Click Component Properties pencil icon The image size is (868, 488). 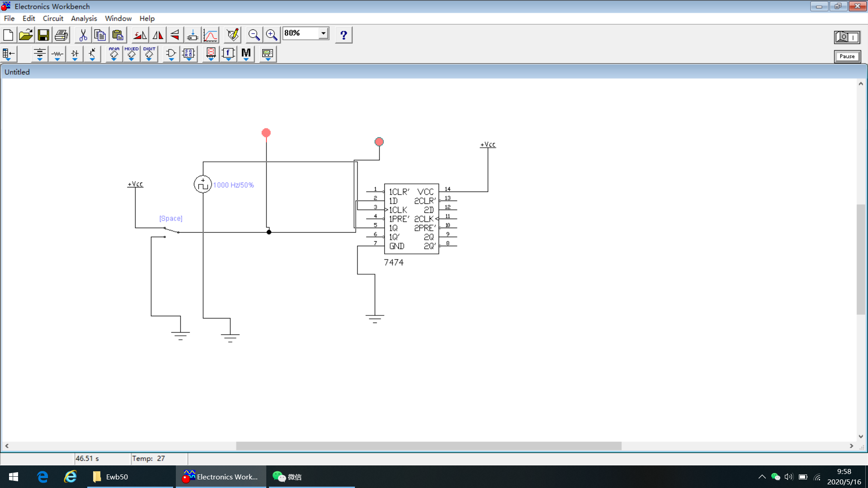pyautogui.click(x=233, y=35)
